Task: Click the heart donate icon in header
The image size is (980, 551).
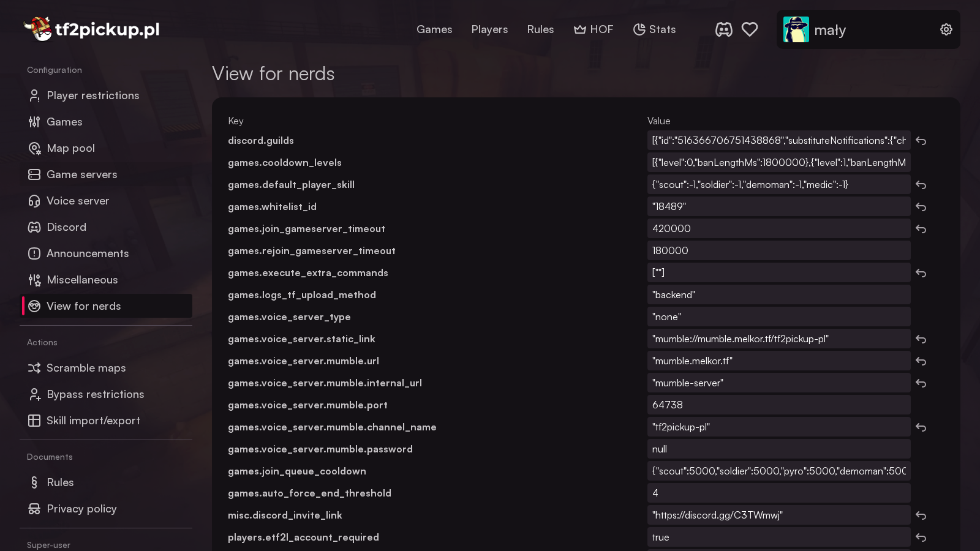Action: click(x=750, y=29)
